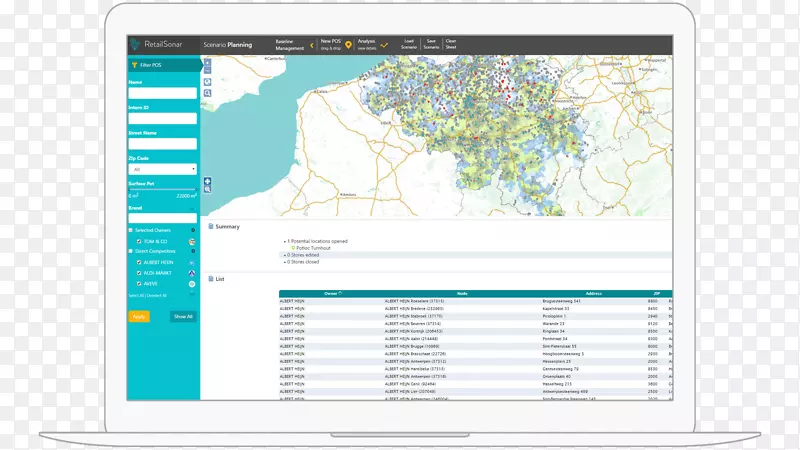Click the RetailSonar logo icon
The height and width of the screenshot is (450, 800).
(x=137, y=44)
